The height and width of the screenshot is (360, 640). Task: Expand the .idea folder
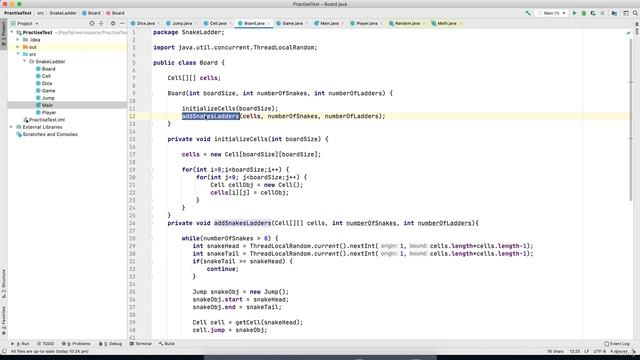tap(18, 40)
